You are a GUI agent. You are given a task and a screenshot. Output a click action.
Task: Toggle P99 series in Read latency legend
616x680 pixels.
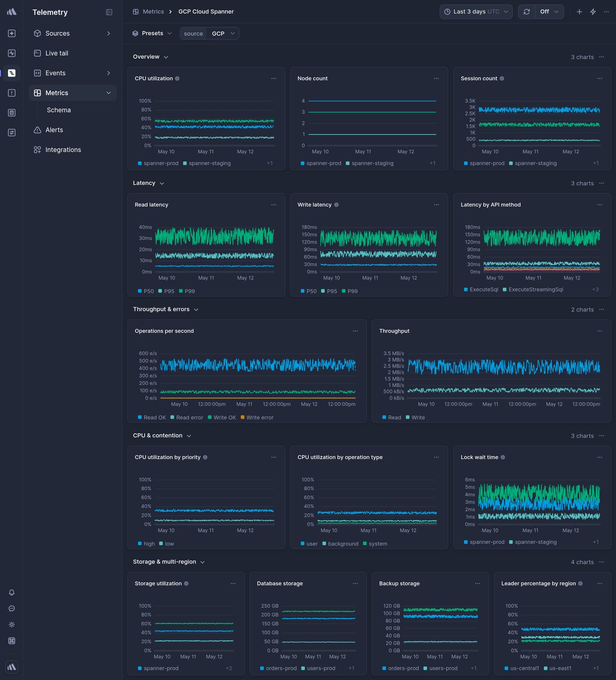pos(187,291)
